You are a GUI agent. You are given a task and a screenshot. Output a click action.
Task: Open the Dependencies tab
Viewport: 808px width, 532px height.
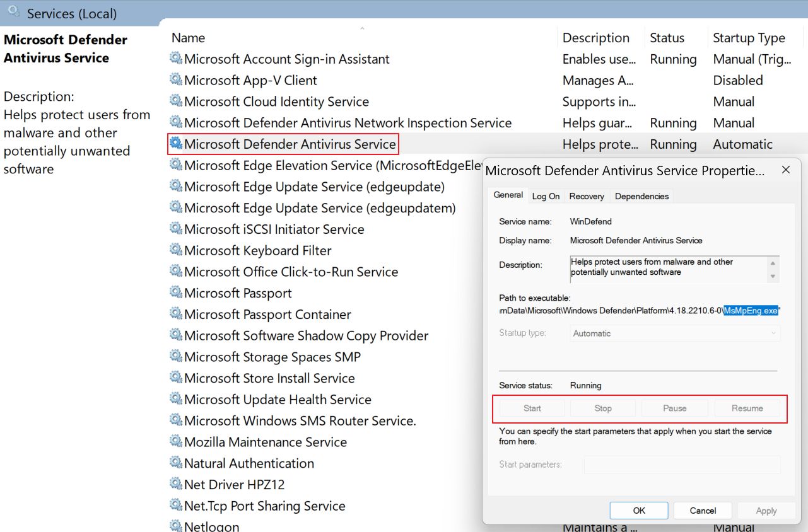(x=641, y=196)
